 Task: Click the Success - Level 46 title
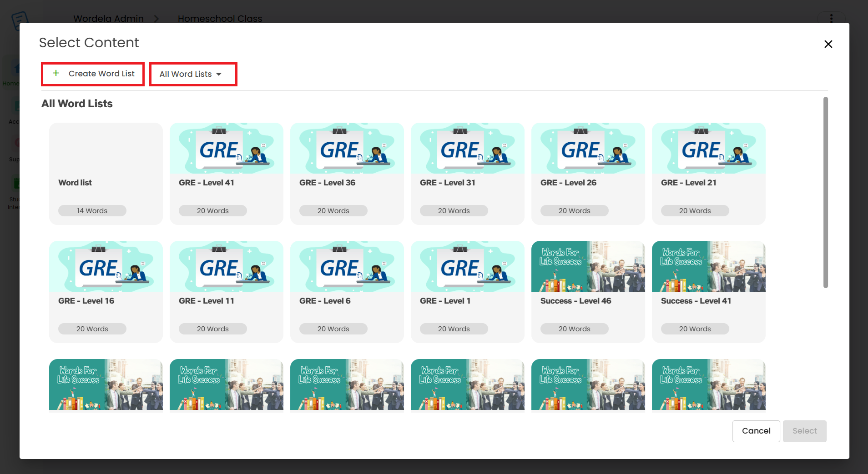coord(576,301)
